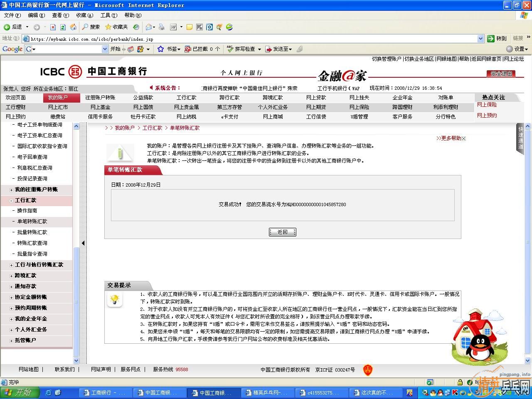This screenshot has width=532, height=399.
Task: Open the 工具 menu
Action: [x=108, y=15]
